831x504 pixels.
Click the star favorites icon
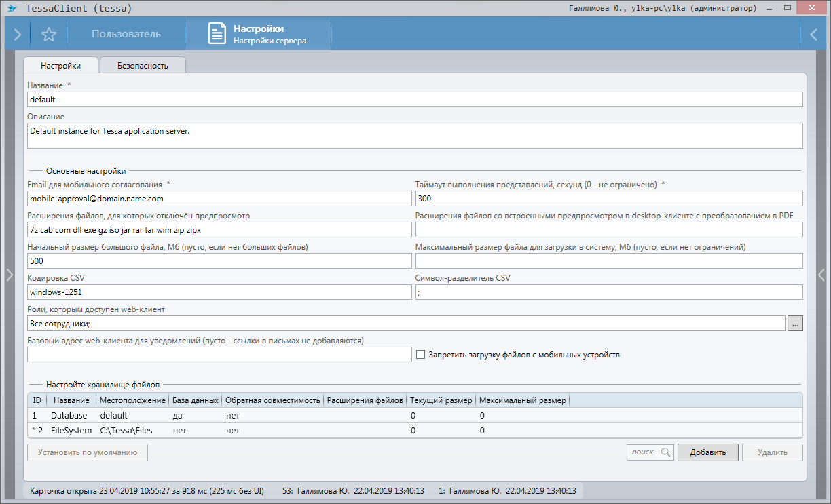tap(49, 35)
